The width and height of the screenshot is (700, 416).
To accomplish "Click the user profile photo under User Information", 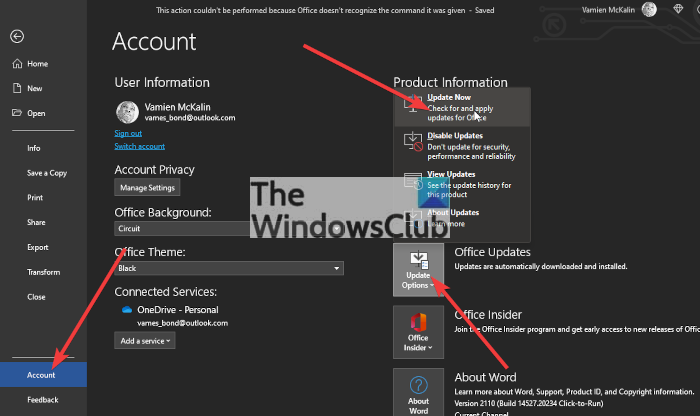I will (127, 112).
